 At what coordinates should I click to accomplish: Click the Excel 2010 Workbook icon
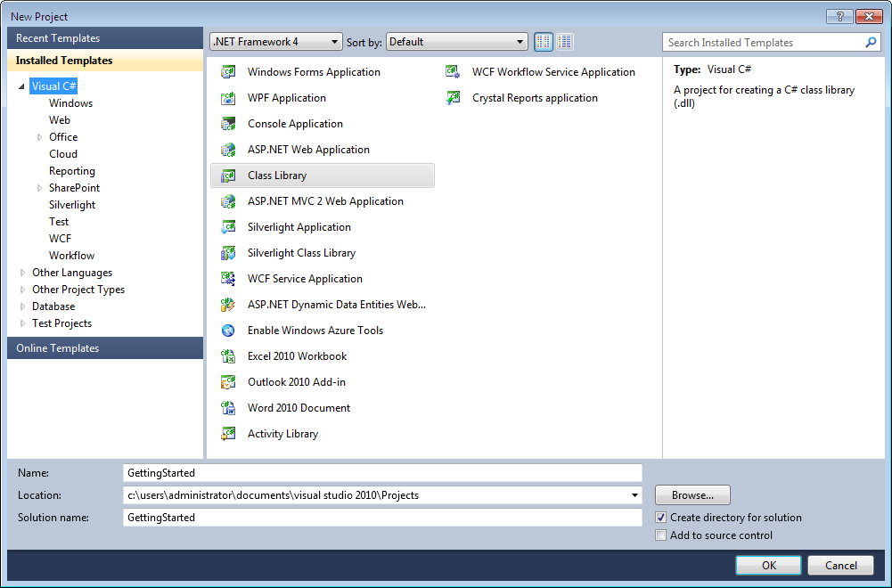click(x=228, y=356)
